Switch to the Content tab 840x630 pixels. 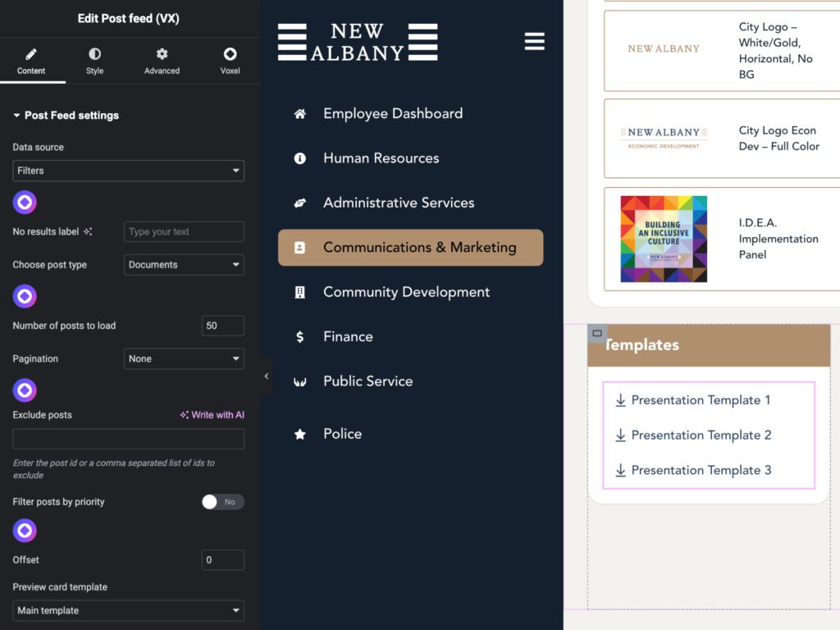pyautogui.click(x=31, y=61)
